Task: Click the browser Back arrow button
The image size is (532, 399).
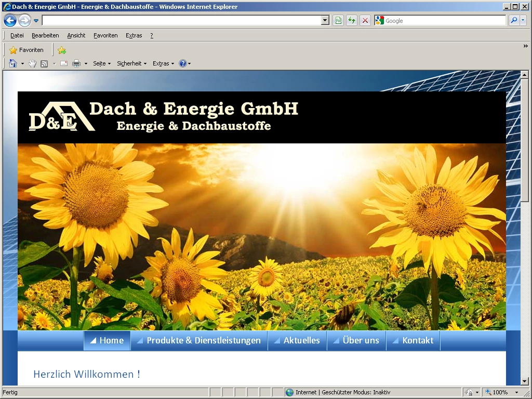Action: click(x=10, y=20)
